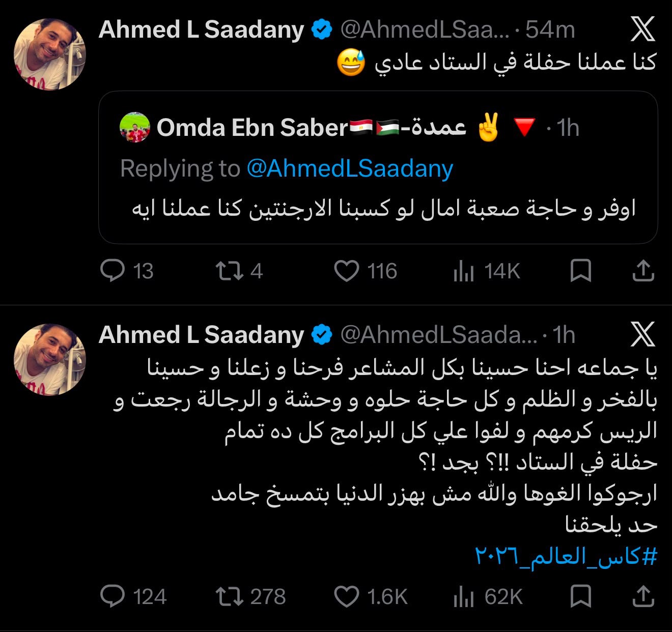This screenshot has width=672, height=632.
Task: Share the second tweet
Action: [x=643, y=596]
